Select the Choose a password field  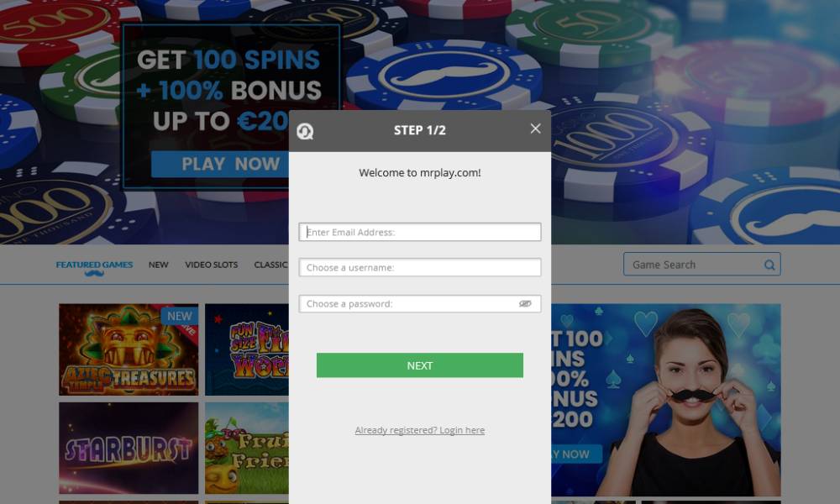(x=420, y=304)
